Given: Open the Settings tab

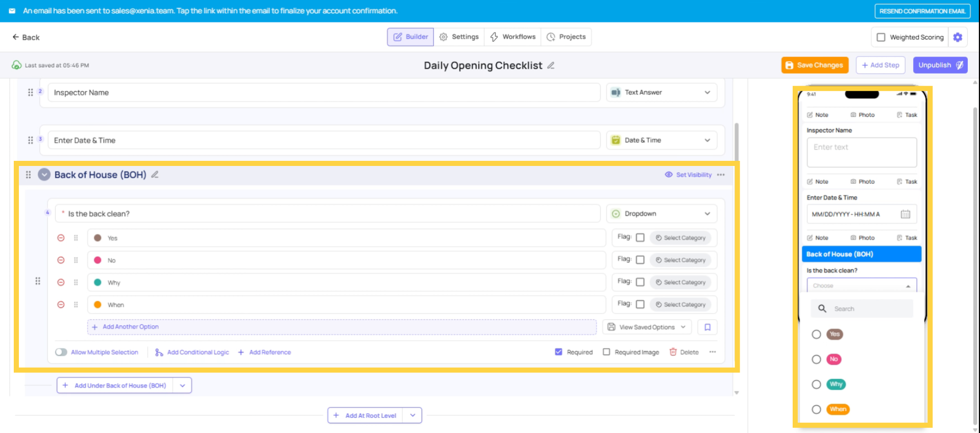Looking at the screenshot, I should [x=459, y=37].
